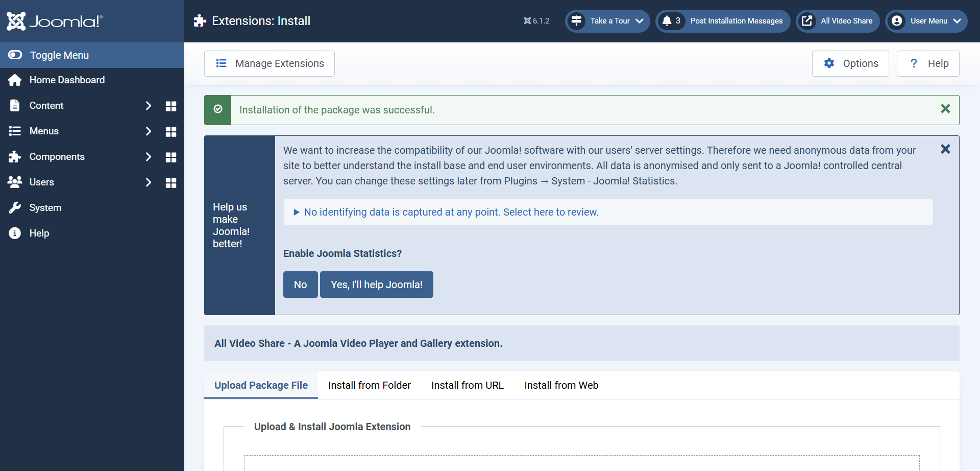The height and width of the screenshot is (471, 980).
Task: Open the Users dashboard grid icon
Action: (171, 183)
